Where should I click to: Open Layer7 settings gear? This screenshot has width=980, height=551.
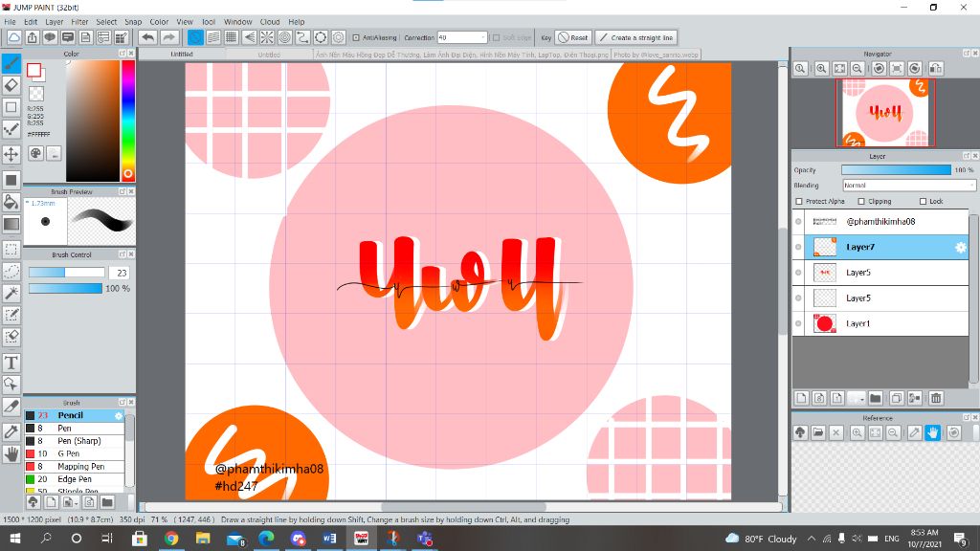click(960, 248)
